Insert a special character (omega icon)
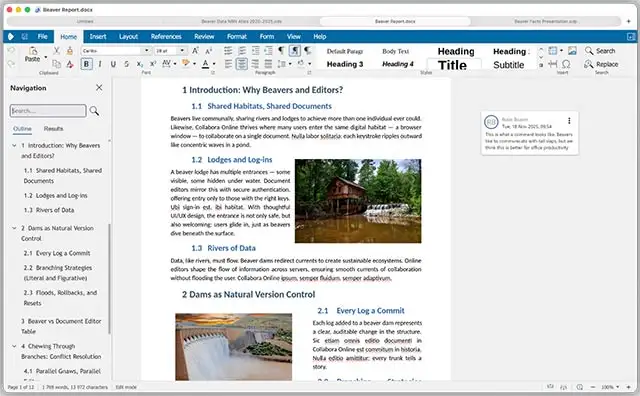 (566, 64)
